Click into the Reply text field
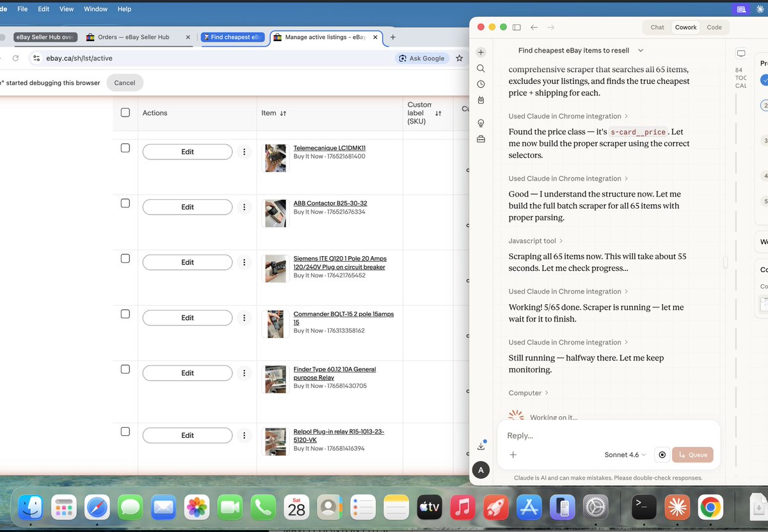This screenshot has height=532, width=768. click(608, 435)
